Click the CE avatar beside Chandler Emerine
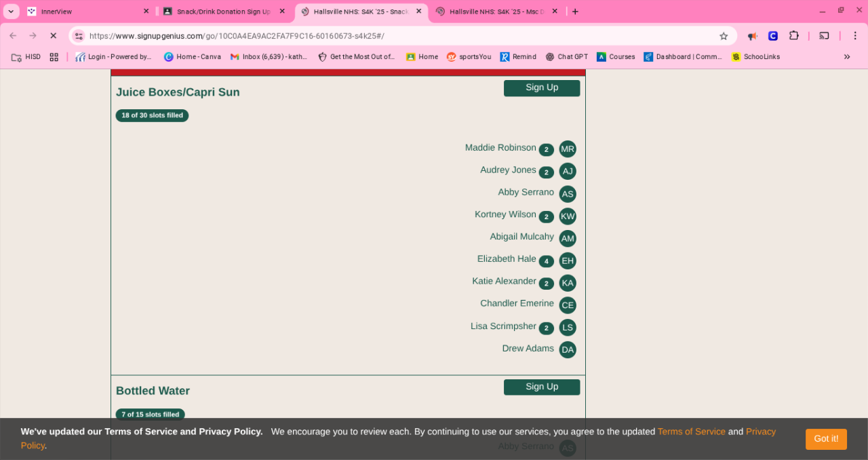This screenshot has height=460, width=868. point(568,305)
